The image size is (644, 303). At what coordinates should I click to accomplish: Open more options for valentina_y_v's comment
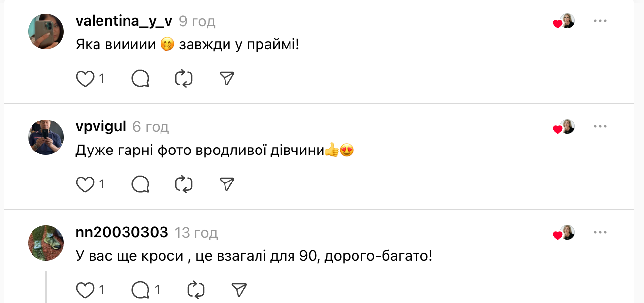[x=600, y=21]
